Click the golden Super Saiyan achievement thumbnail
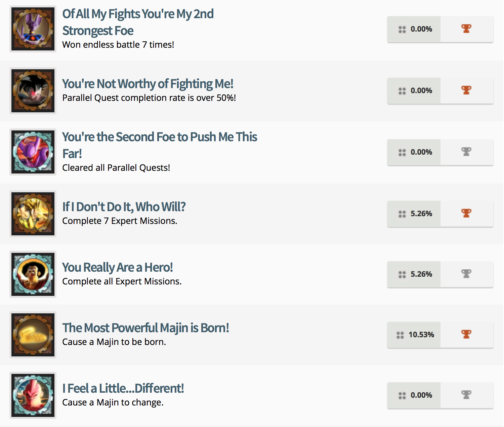The height and width of the screenshot is (427, 504). [33, 214]
